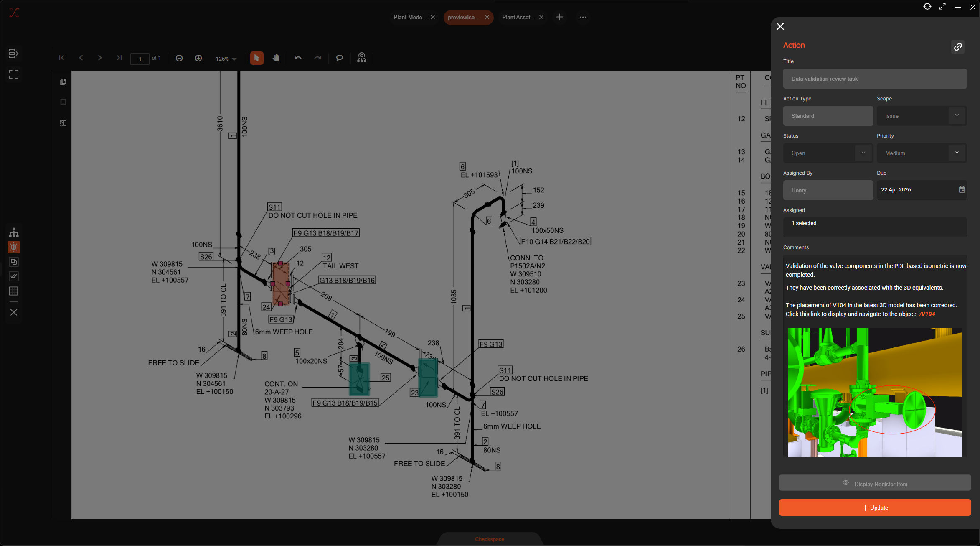Follow the /V104 object link
The width and height of the screenshot is (980, 546).
927,314
